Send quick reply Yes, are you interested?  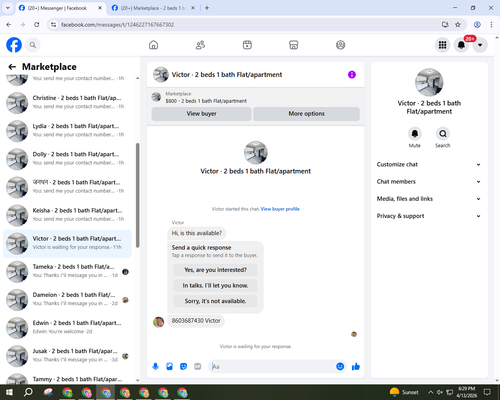[x=215, y=270]
